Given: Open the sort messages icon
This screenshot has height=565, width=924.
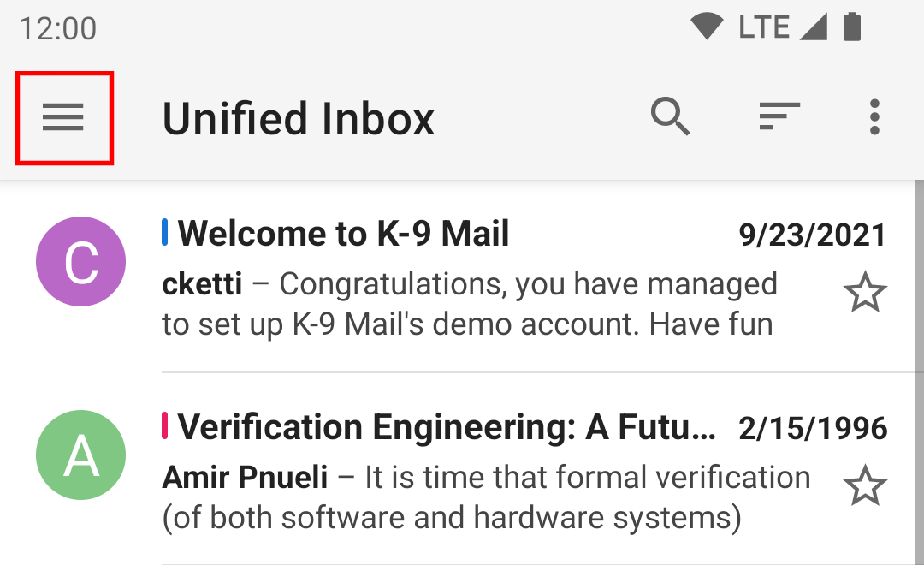Looking at the screenshot, I should [x=779, y=116].
